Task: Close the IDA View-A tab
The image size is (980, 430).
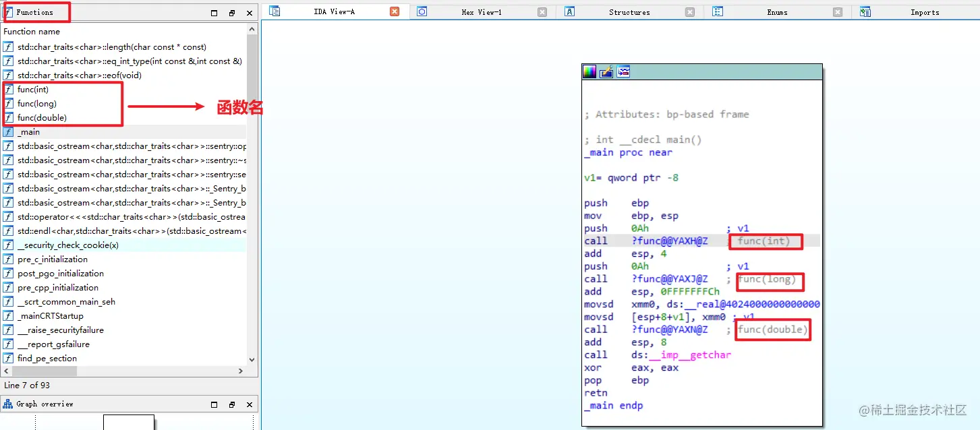Action: point(395,11)
